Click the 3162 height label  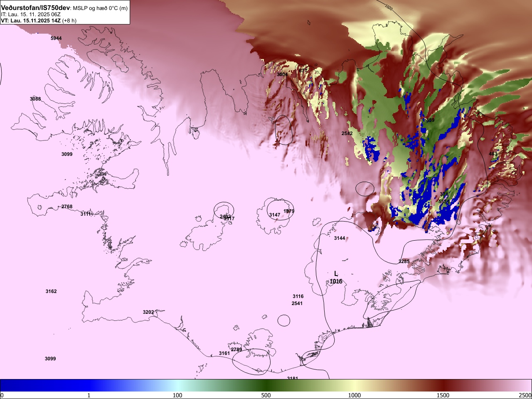click(x=51, y=291)
